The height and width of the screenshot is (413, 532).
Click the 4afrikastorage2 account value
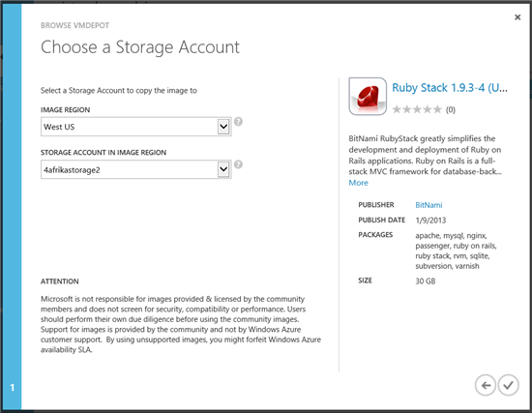(x=72, y=169)
